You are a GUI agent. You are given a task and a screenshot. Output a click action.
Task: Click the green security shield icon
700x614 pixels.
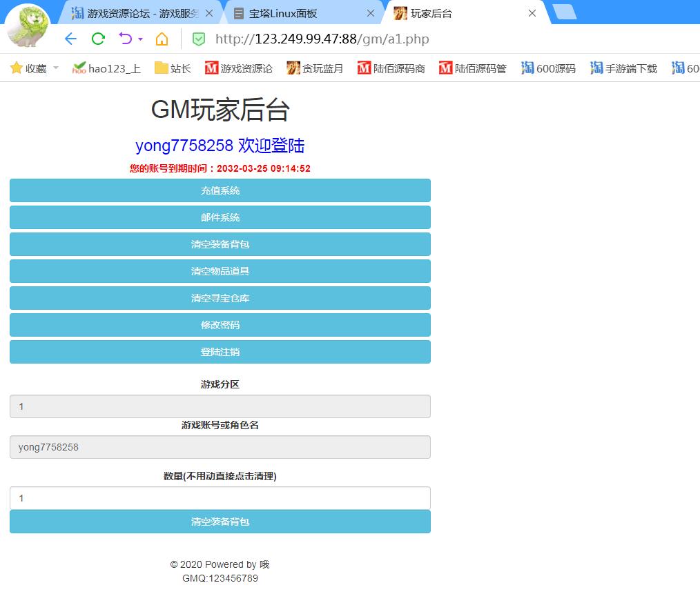coord(199,39)
